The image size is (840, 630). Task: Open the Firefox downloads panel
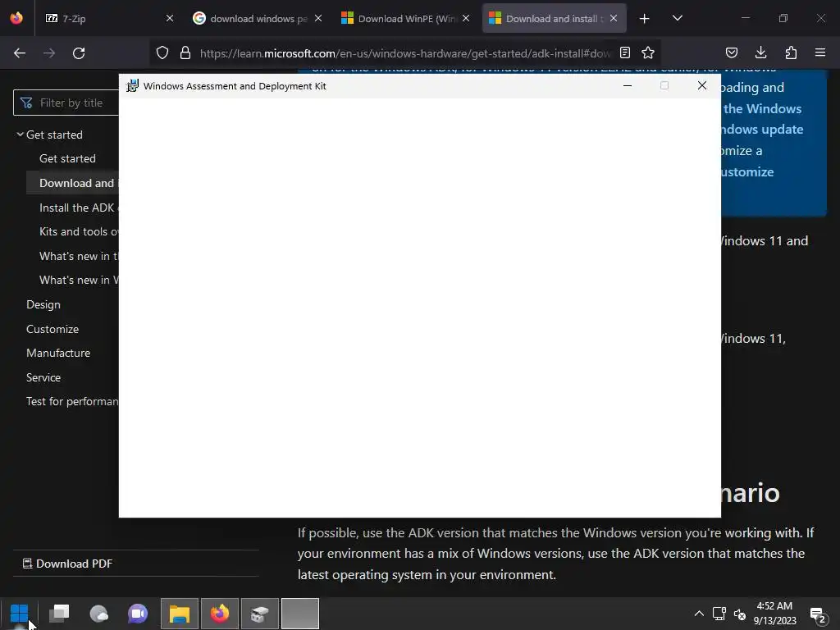pos(760,52)
